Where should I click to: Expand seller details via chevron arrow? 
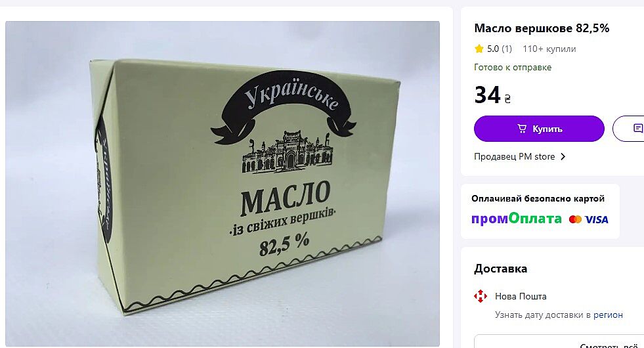(563, 156)
